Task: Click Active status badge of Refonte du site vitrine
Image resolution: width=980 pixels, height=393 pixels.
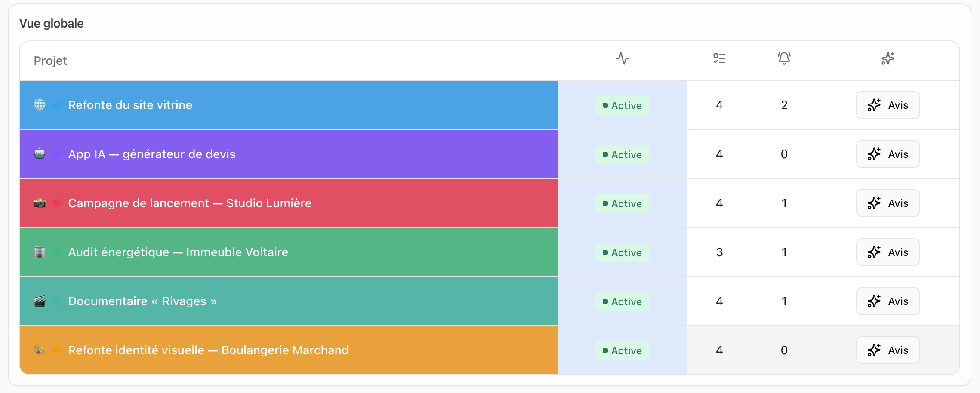Action: [622, 105]
